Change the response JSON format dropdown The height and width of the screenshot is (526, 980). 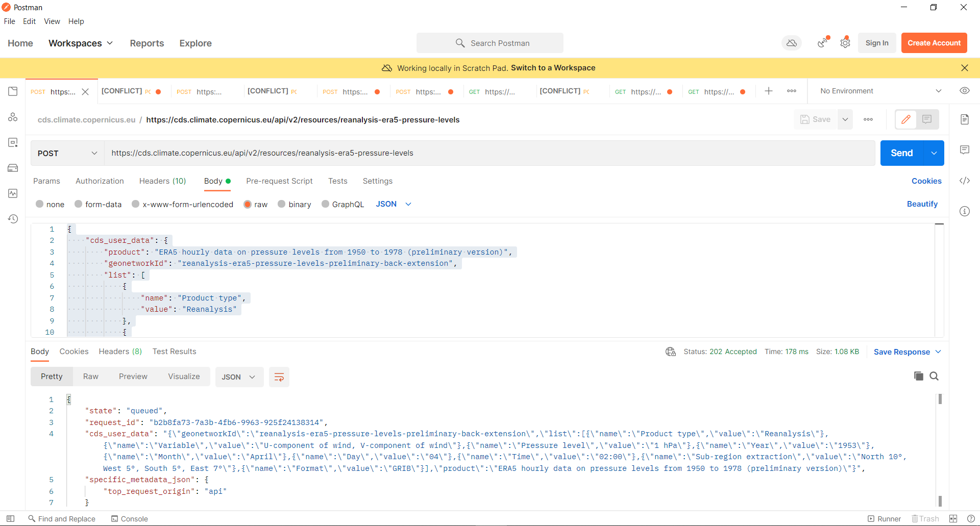239,377
